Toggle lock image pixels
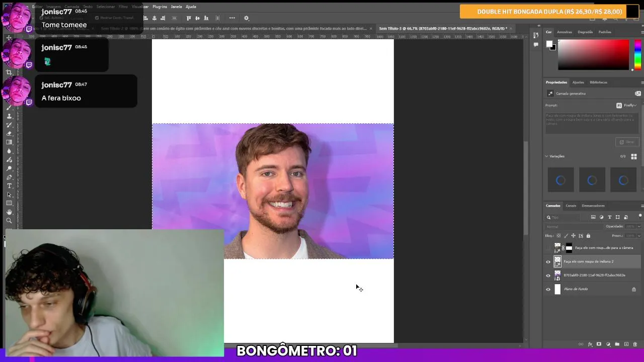 tap(566, 236)
